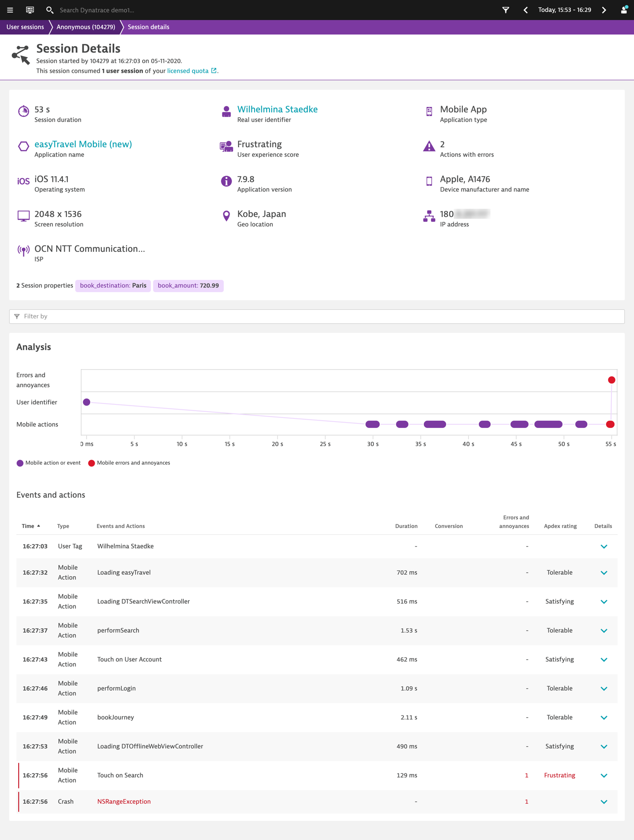Expand details for performSearch row
The image size is (634, 840).
pyautogui.click(x=604, y=631)
